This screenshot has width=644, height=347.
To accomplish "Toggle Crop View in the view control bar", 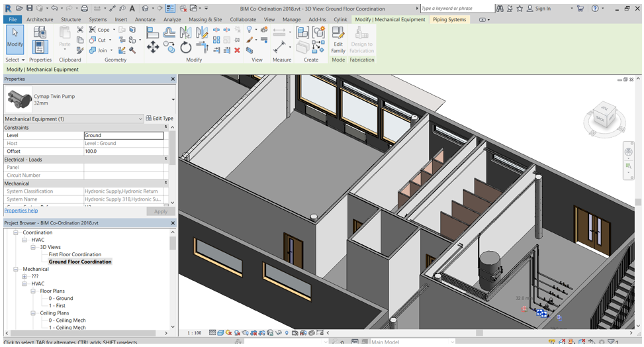I will pos(253,332).
